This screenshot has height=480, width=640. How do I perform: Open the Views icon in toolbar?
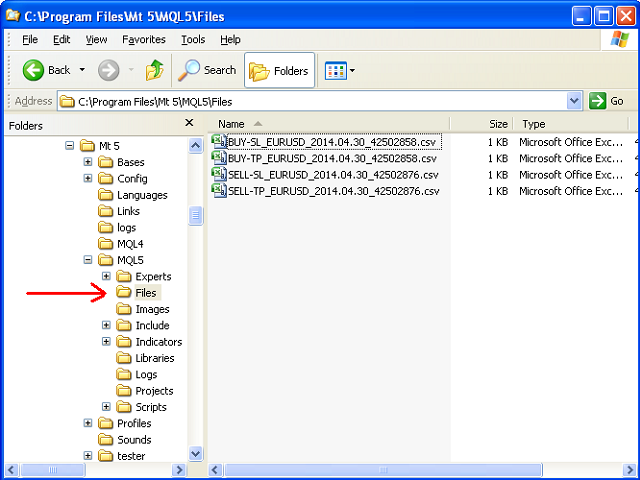pos(336,71)
